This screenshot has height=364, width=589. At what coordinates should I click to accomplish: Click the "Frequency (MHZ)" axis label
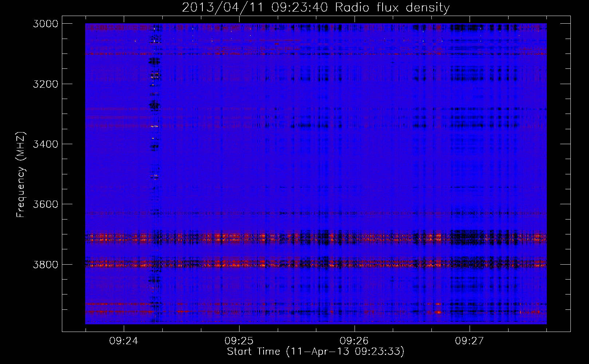[21, 175]
